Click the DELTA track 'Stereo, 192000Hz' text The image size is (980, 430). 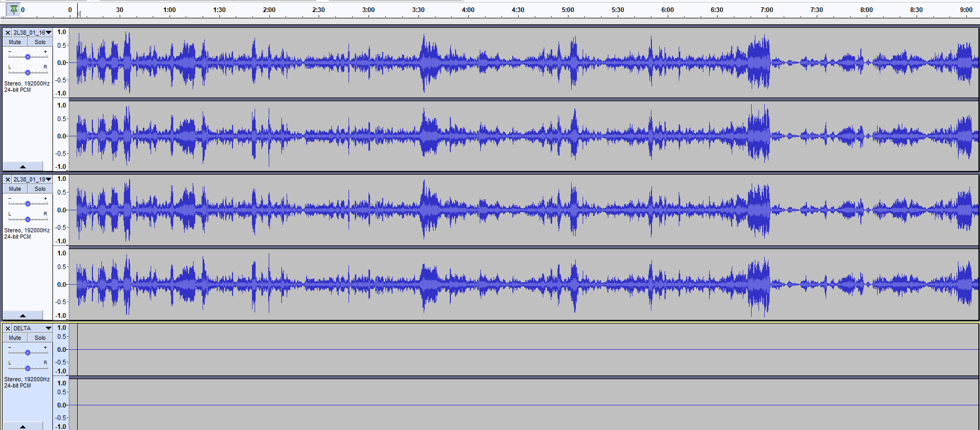click(27, 379)
